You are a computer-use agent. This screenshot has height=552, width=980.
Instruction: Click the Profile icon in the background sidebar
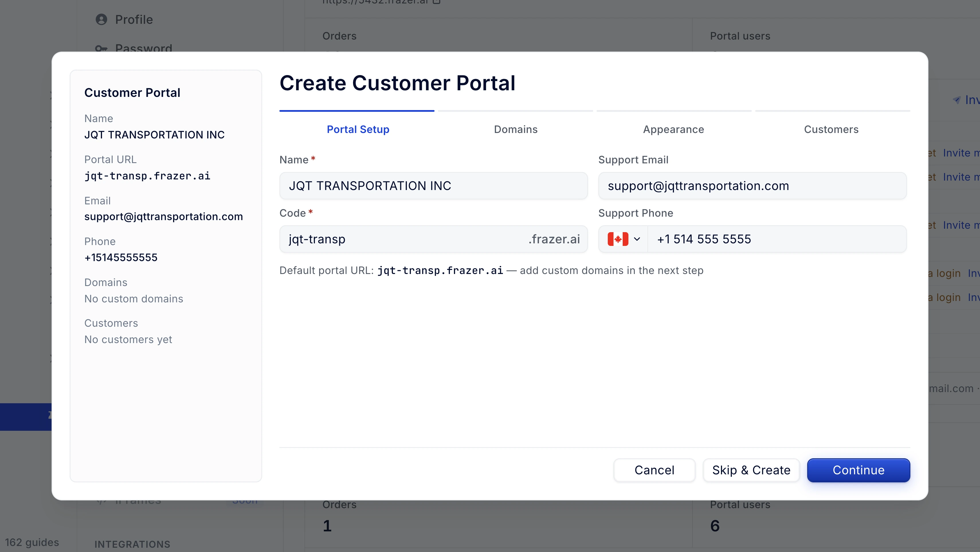pos(101,19)
